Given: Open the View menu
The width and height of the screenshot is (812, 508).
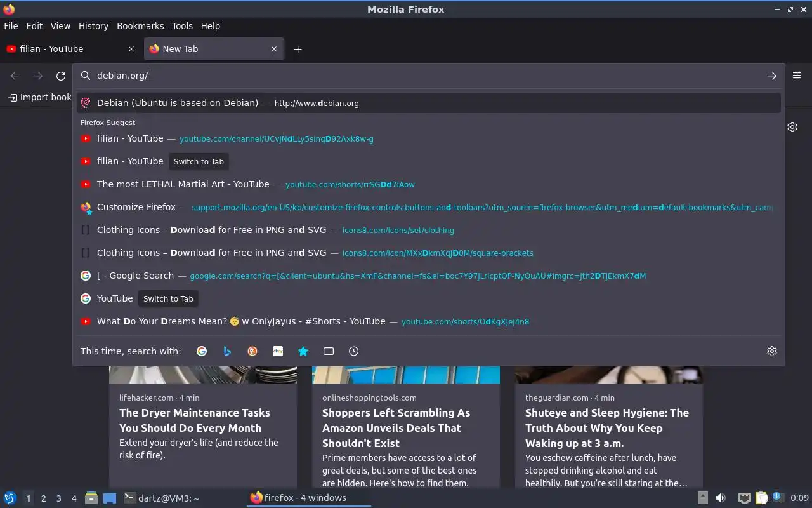Looking at the screenshot, I should (60, 26).
